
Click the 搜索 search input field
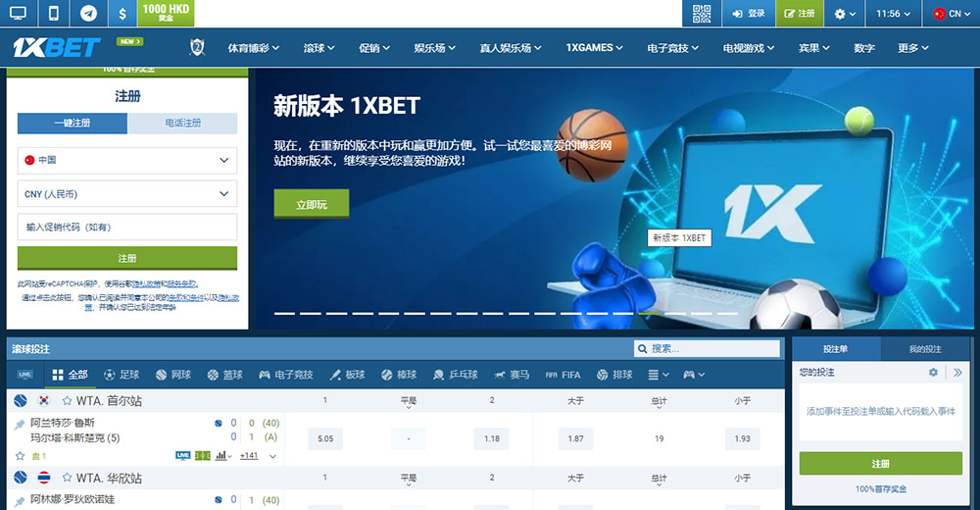(707, 348)
